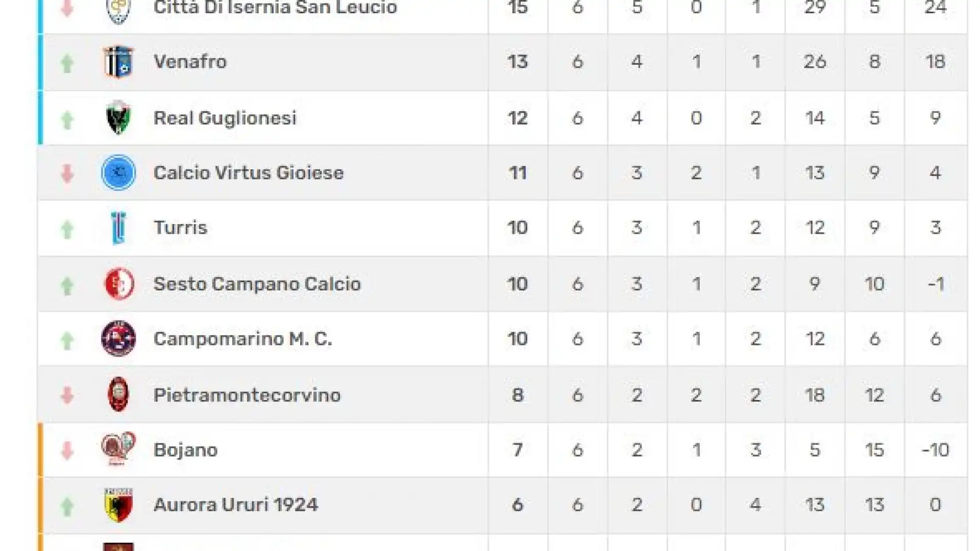Viewport: 980px width, 551px height.
Task: Click the green up arrow beside Aurora Ururi
Action: [67, 507]
